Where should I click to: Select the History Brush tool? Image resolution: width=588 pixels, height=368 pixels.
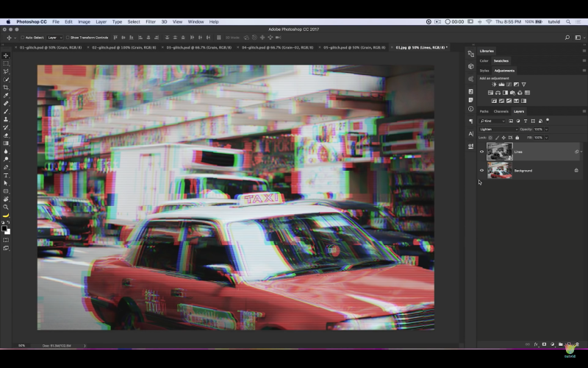pos(6,127)
